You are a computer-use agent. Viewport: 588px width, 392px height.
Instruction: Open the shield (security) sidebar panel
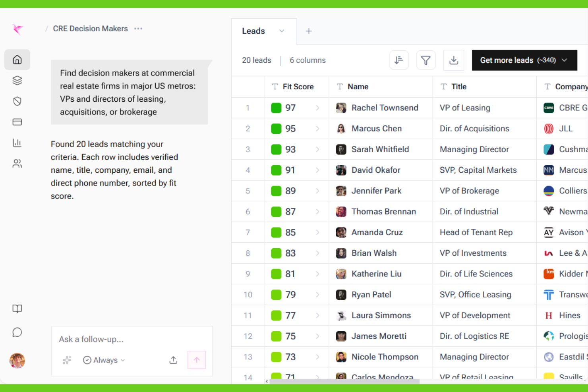coord(17,101)
